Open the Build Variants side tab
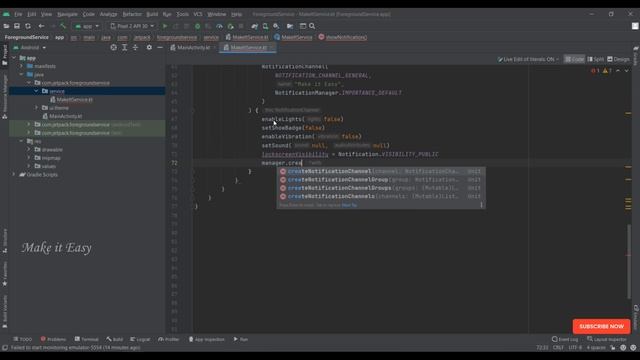 tap(4, 311)
